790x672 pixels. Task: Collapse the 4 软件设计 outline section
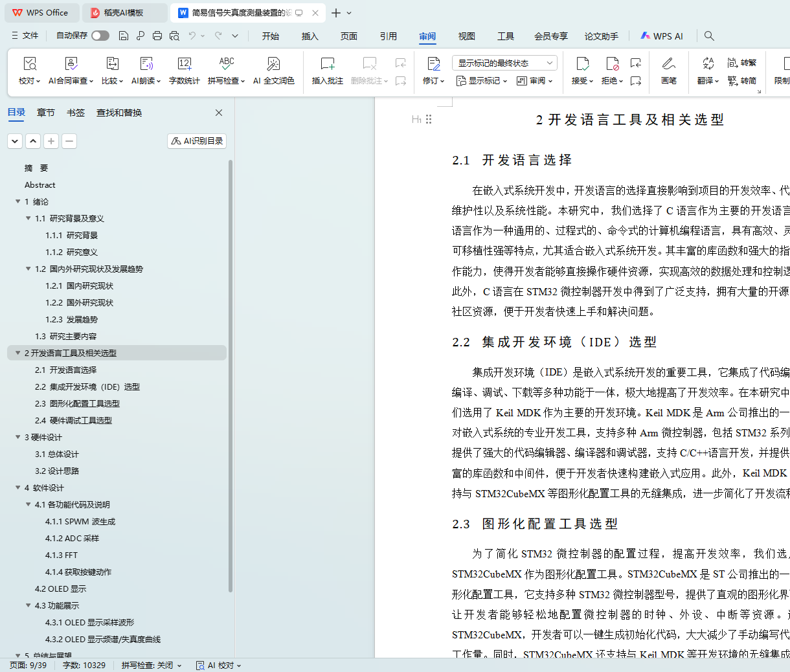tap(18, 487)
